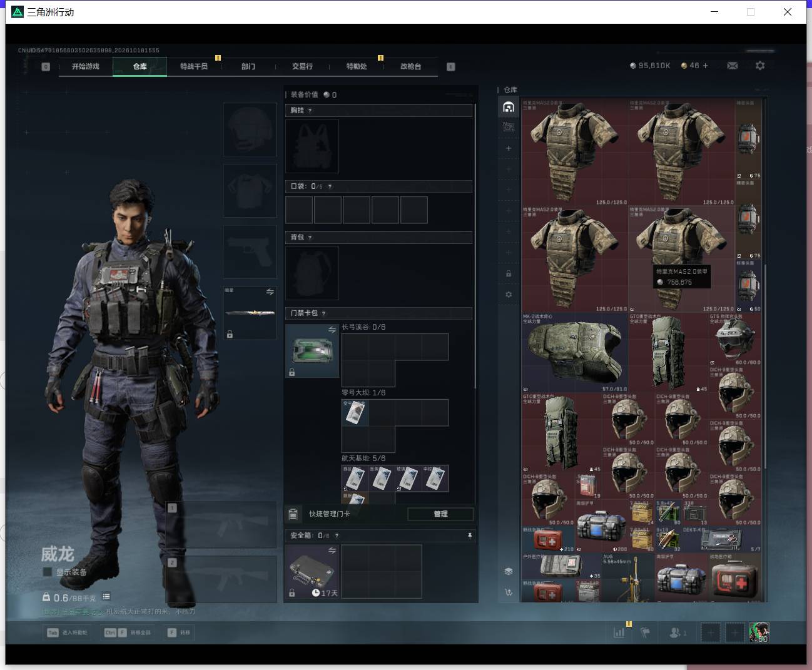812x670 pixels.
Task: Open warehouse settings gear in storage sidebar
Action: [509, 294]
